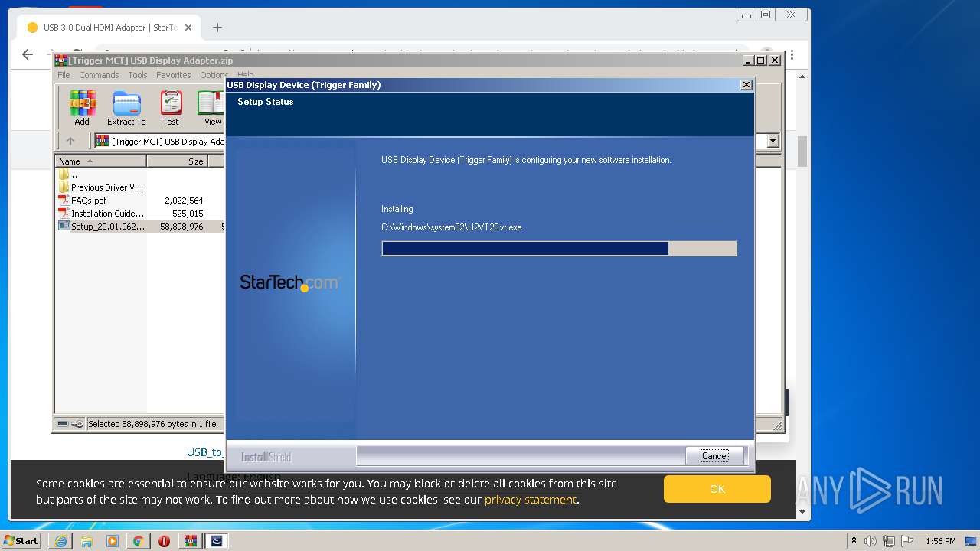Viewport: 980px width, 551px height.
Task: Open the media player taskbar icon
Action: pos(113,541)
